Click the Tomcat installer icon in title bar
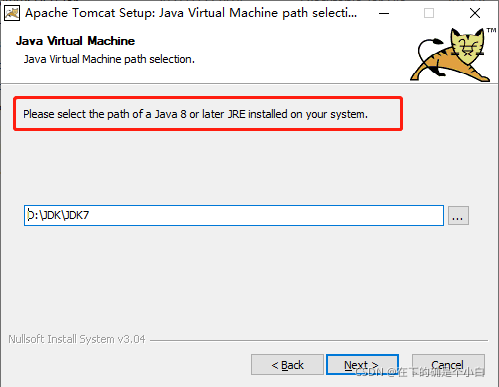 (12, 13)
